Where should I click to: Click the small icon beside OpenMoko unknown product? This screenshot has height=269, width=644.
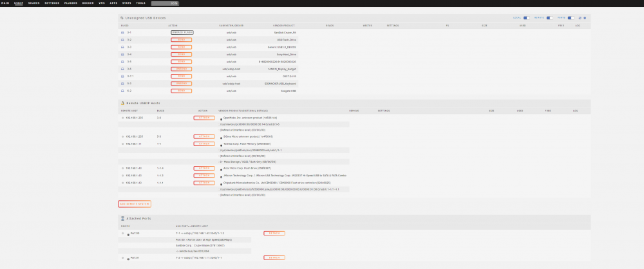point(222,119)
